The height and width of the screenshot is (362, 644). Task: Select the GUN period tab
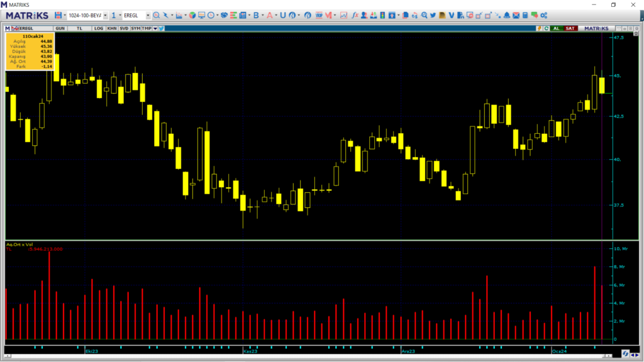(60, 28)
